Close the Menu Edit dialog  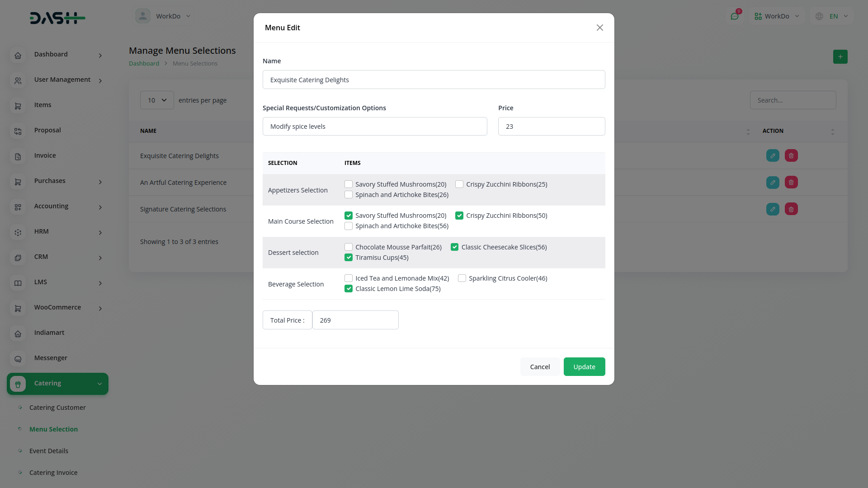(x=600, y=28)
